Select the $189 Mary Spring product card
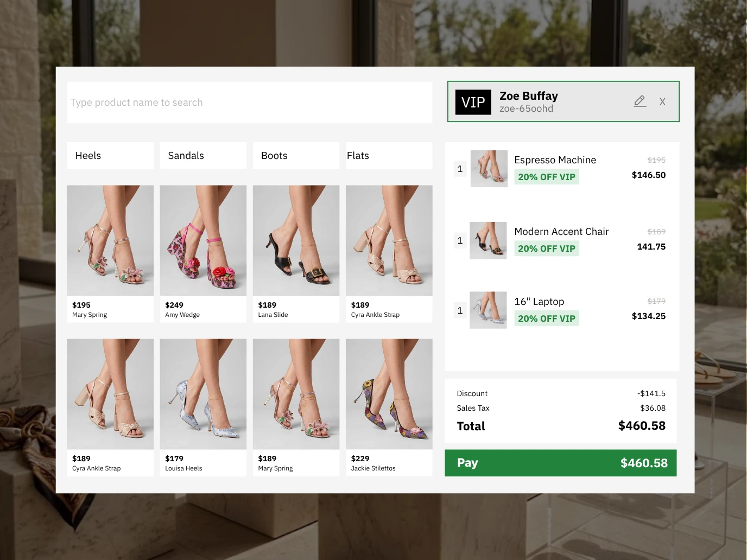Image resolution: width=747 pixels, height=560 pixels. click(x=296, y=408)
